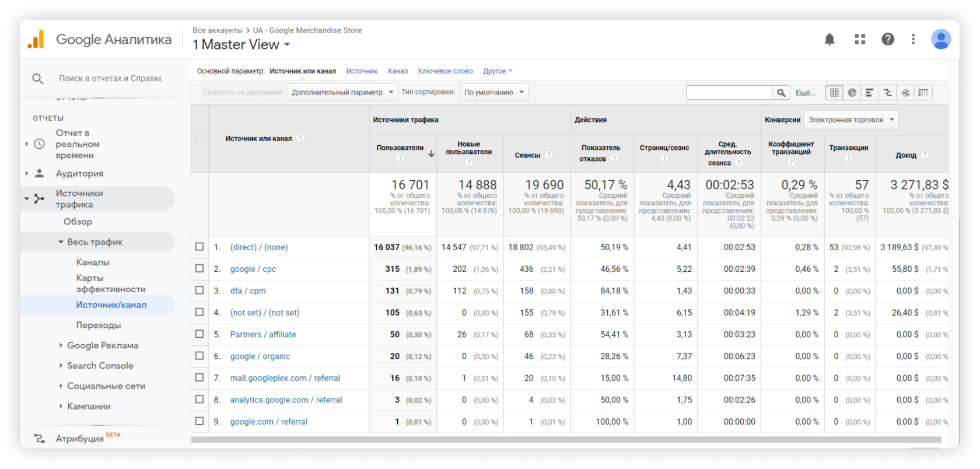
Task: Click the horizontal table scrollbar
Action: point(566,440)
